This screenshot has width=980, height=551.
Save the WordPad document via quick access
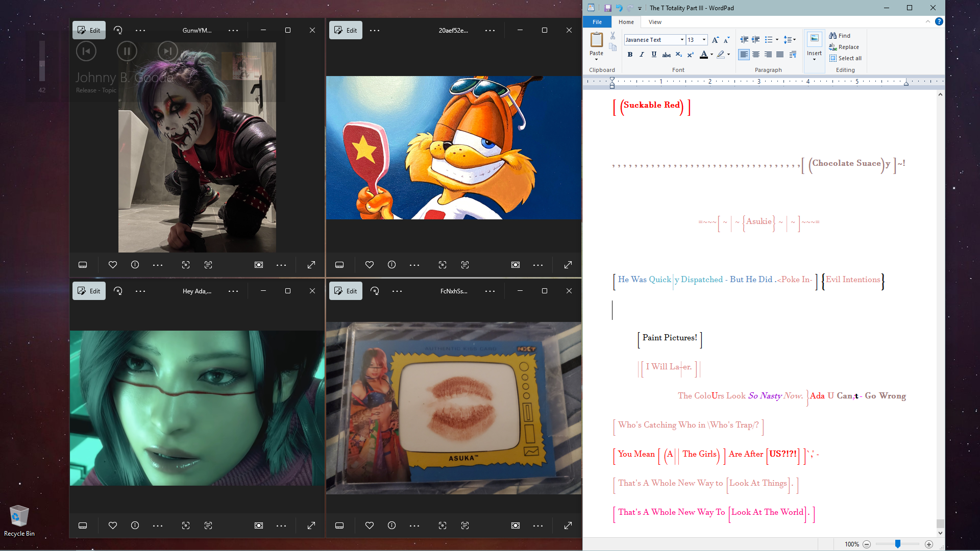point(607,8)
